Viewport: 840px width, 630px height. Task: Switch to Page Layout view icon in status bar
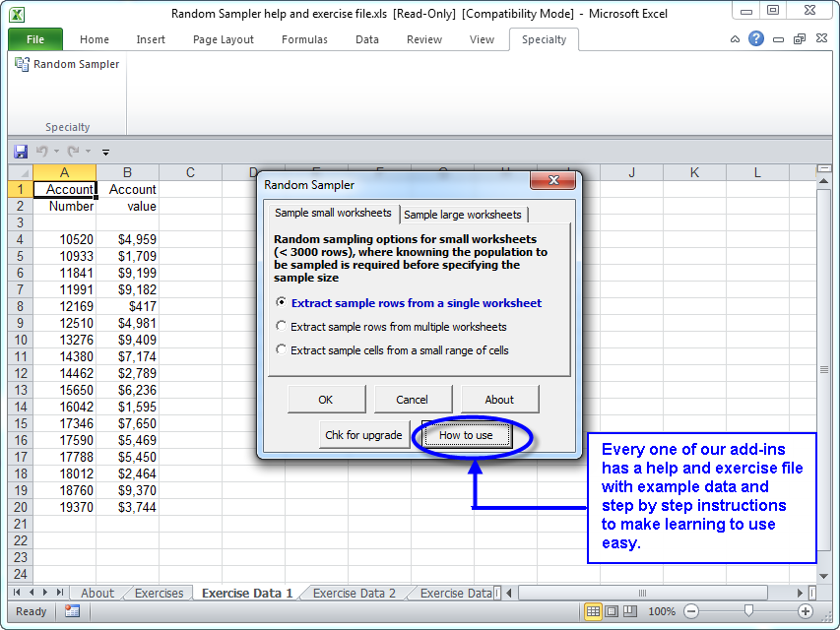(611, 611)
